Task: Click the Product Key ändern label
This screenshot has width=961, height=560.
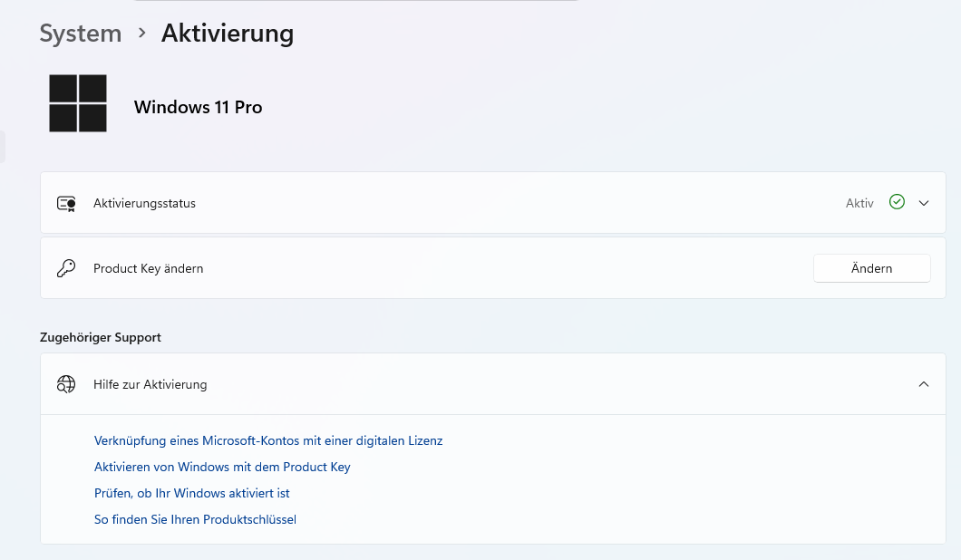Action: click(149, 268)
